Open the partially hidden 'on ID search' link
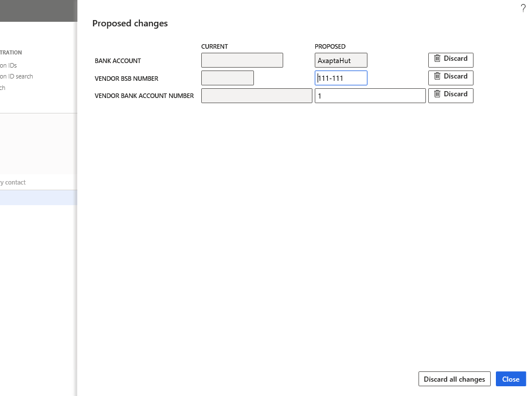 (17, 76)
